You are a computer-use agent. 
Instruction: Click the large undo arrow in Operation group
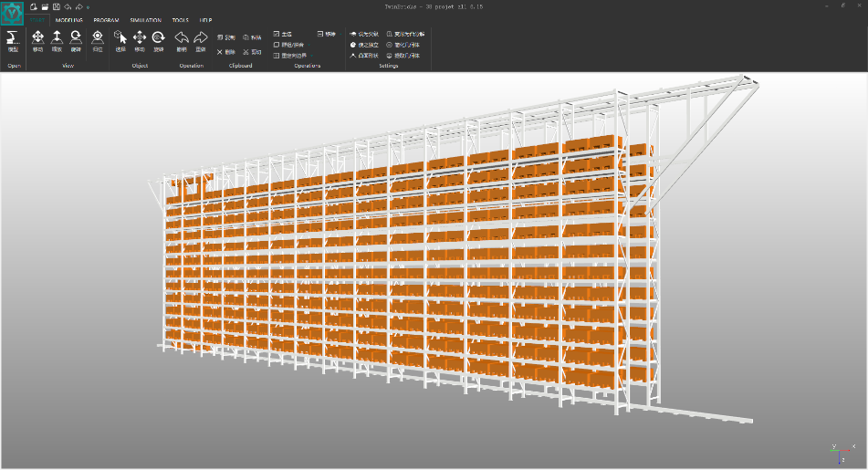click(182, 41)
